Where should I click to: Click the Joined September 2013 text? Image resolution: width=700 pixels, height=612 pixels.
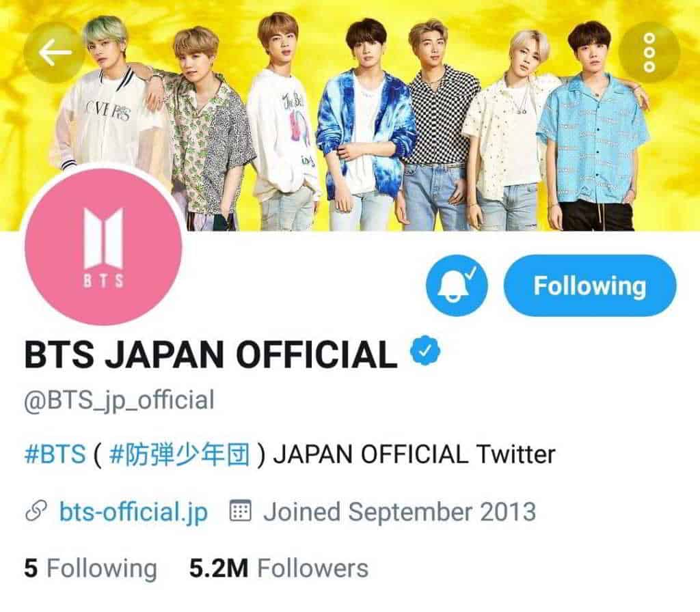(x=399, y=512)
